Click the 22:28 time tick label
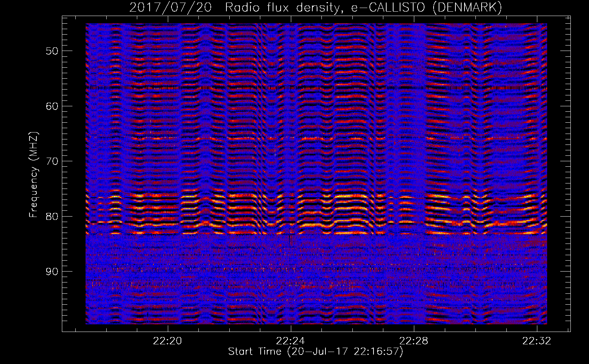 (414, 341)
